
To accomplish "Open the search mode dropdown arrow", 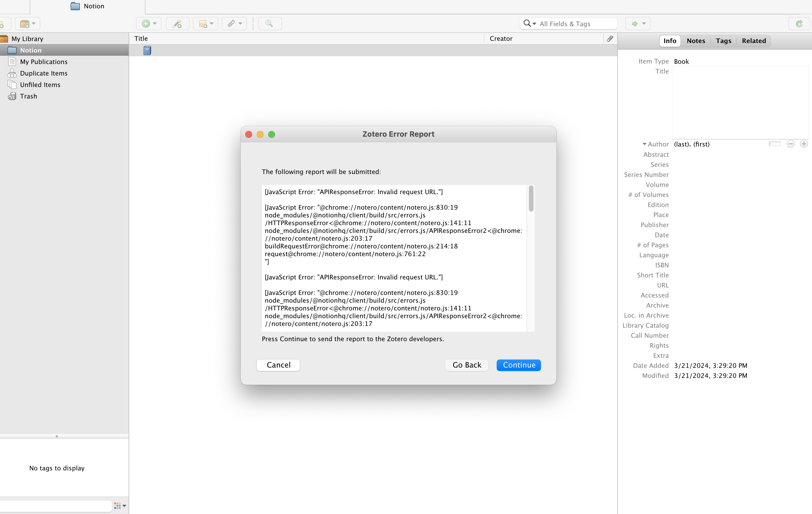I will (x=534, y=24).
